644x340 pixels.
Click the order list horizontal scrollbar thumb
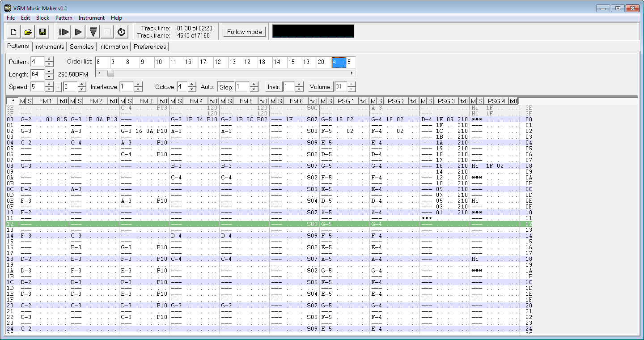pyautogui.click(x=110, y=73)
